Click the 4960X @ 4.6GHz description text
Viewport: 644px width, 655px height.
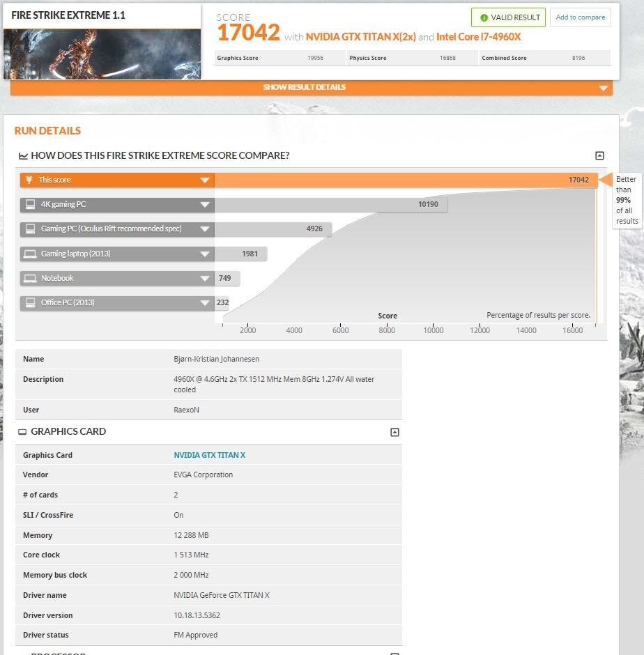pyautogui.click(x=274, y=385)
